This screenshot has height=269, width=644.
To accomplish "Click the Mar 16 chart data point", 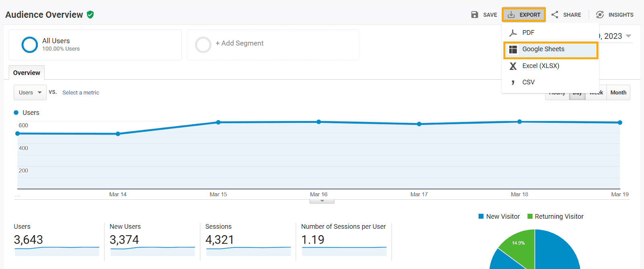I will click(319, 122).
